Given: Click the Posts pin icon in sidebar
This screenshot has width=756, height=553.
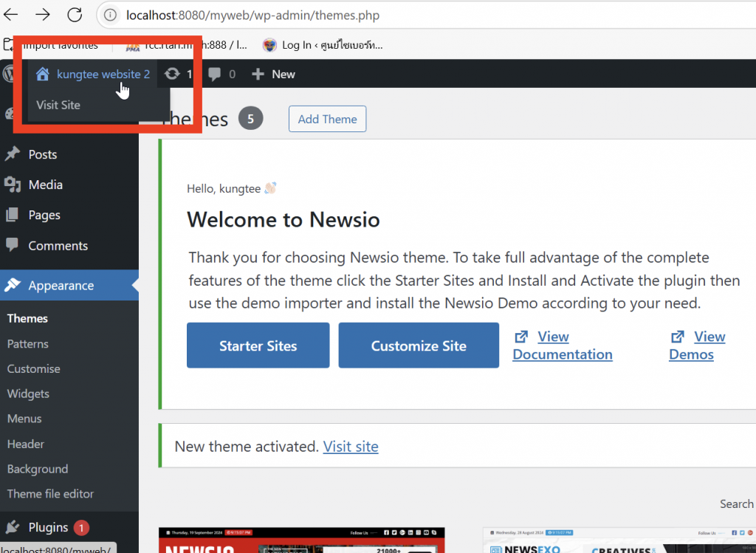Looking at the screenshot, I should tap(13, 154).
